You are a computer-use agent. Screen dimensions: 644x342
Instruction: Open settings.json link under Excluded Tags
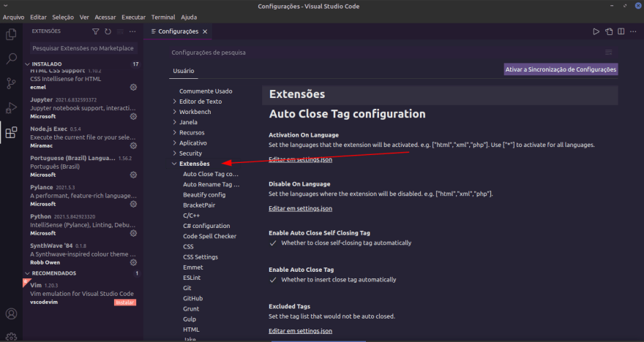point(300,331)
